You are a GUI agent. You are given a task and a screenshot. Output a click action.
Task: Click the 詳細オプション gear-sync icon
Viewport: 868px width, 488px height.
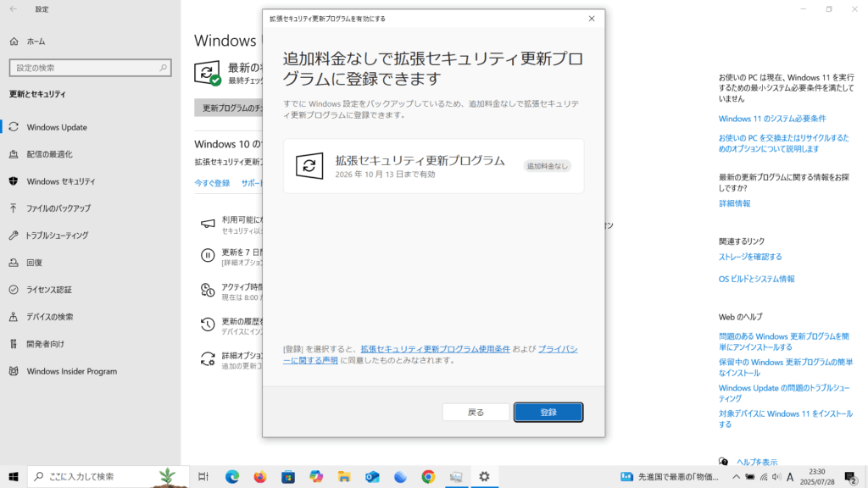(x=208, y=359)
